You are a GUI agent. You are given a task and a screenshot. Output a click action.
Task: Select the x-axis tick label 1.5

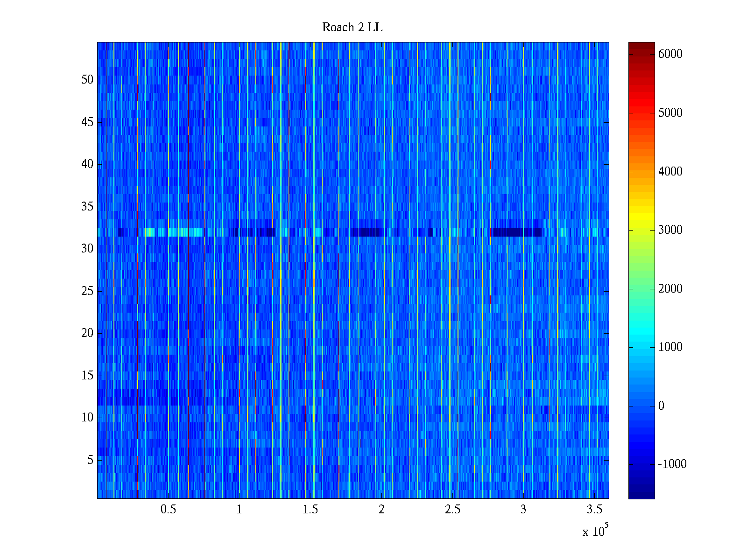coord(310,510)
